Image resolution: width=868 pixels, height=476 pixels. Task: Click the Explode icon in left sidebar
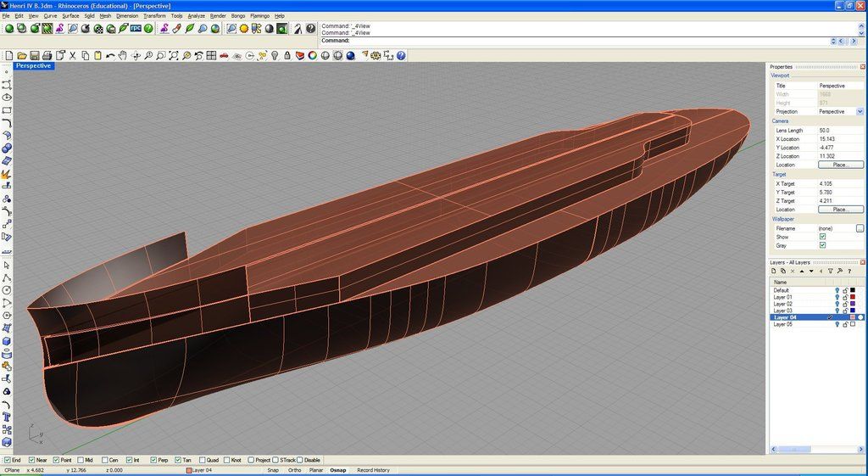tap(7, 174)
